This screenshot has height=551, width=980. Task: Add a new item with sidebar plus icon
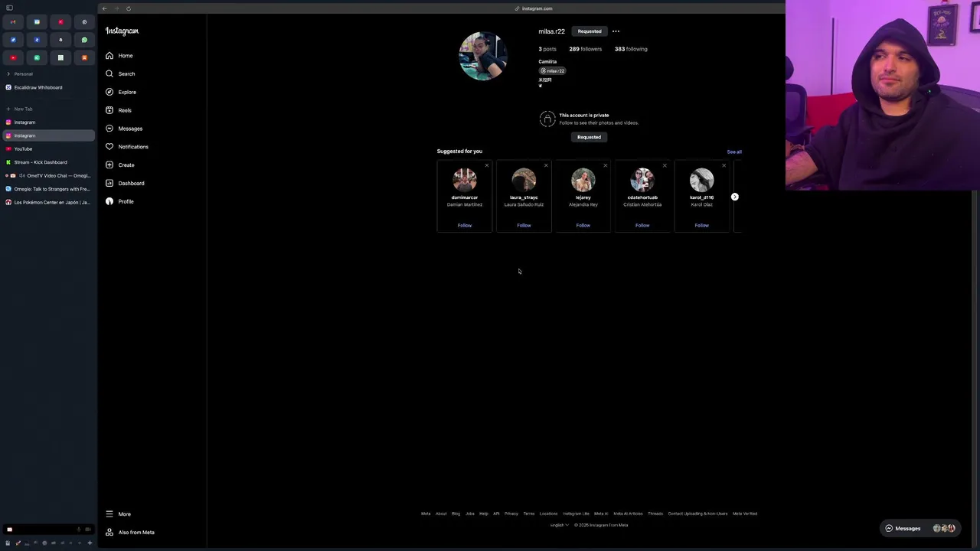point(90,543)
